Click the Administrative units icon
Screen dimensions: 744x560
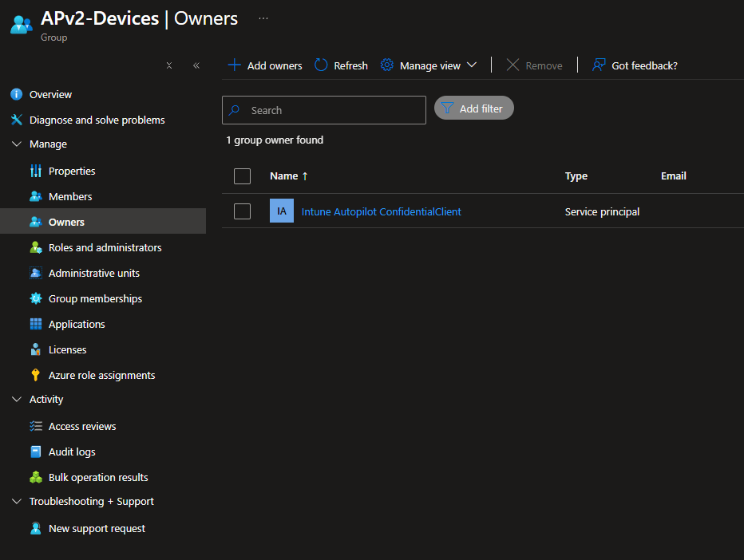click(36, 273)
